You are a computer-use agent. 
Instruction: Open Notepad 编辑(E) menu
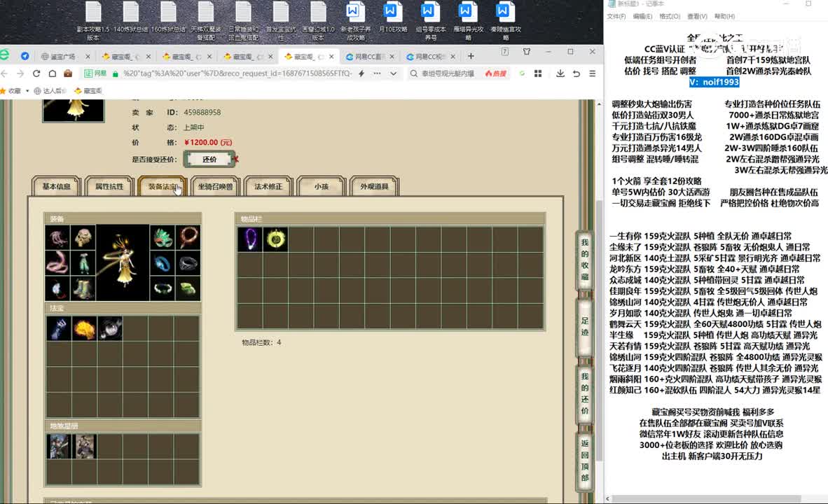coord(642,16)
